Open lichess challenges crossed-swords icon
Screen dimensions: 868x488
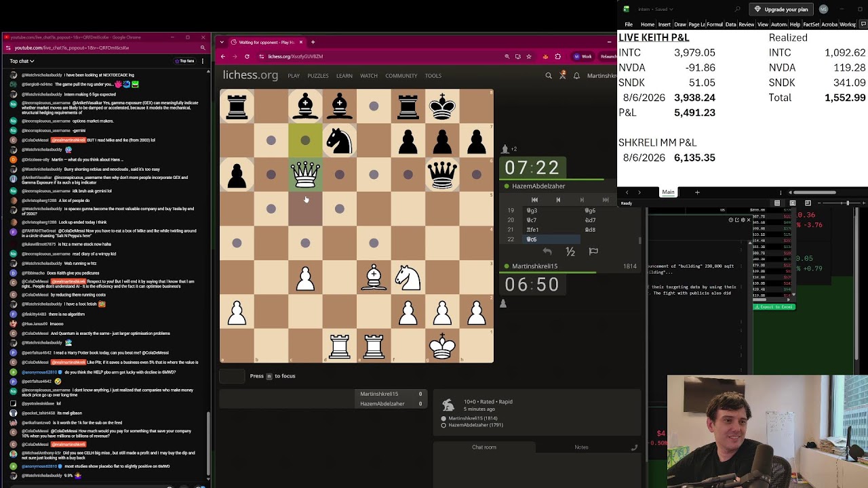(x=562, y=76)
